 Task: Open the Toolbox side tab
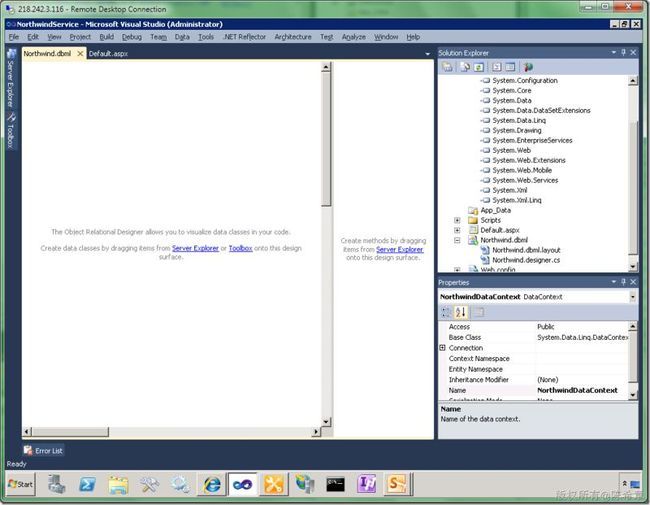click(11, 131)
